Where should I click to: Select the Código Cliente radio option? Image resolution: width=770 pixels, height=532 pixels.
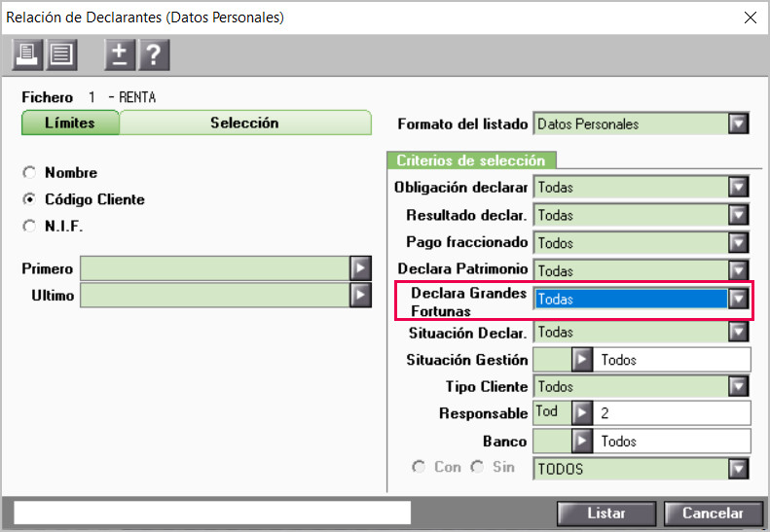(x=29, y=199)
